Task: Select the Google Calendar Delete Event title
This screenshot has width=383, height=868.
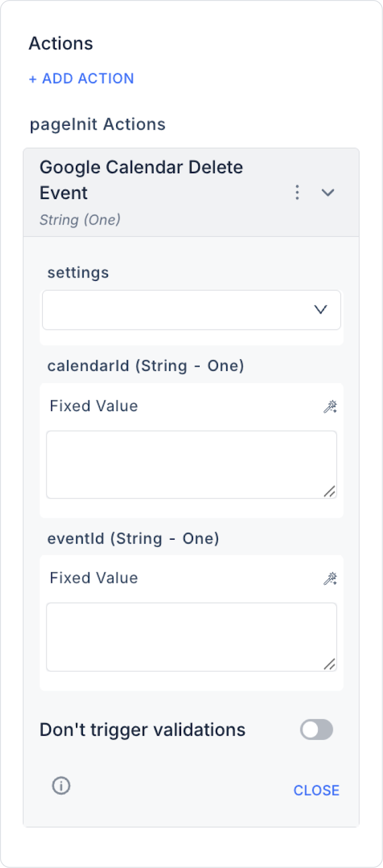Action: 141,180
